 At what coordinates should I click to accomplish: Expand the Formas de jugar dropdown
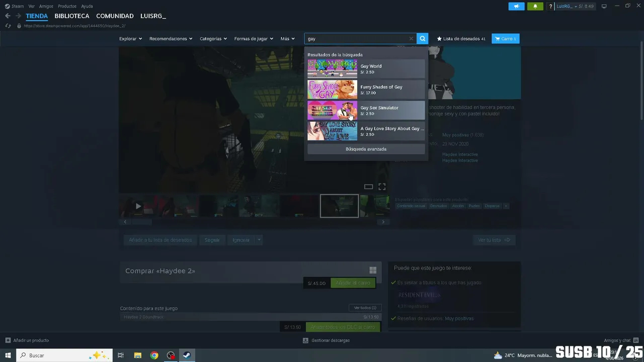(254, 39)
